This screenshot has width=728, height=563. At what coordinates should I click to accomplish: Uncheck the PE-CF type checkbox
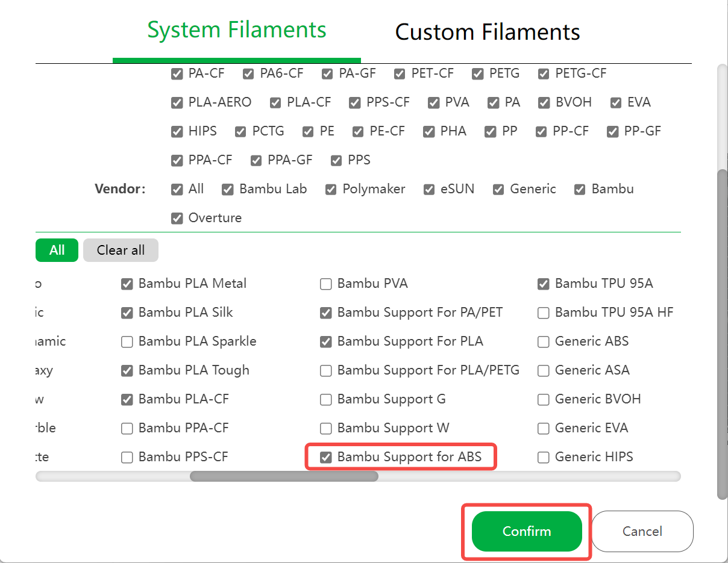tap(359, 131)
